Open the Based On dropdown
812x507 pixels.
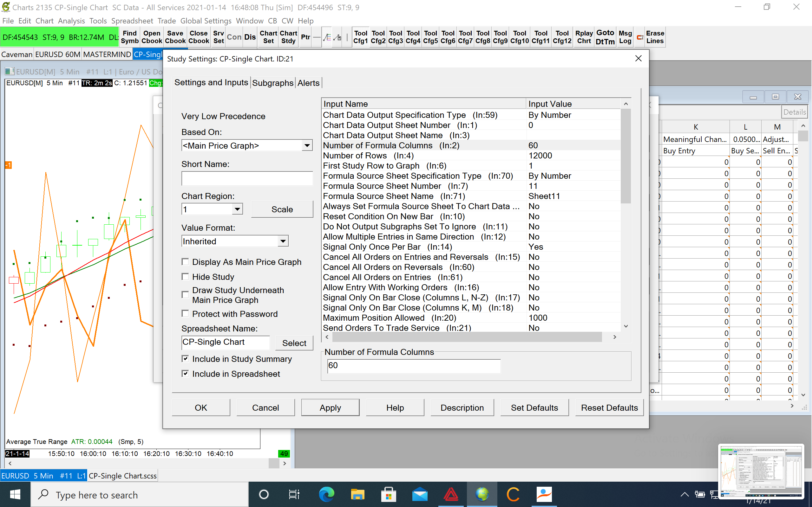coord(307,145)
